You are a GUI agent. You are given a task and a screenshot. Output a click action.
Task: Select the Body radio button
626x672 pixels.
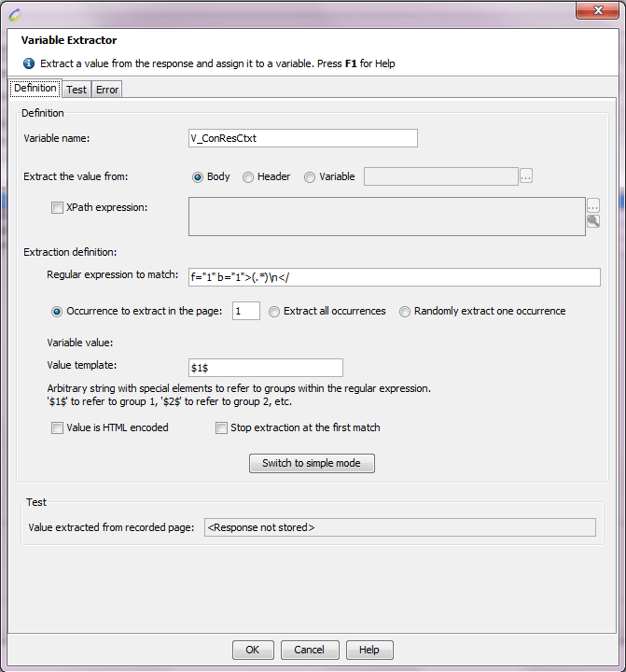coord(198,177)
